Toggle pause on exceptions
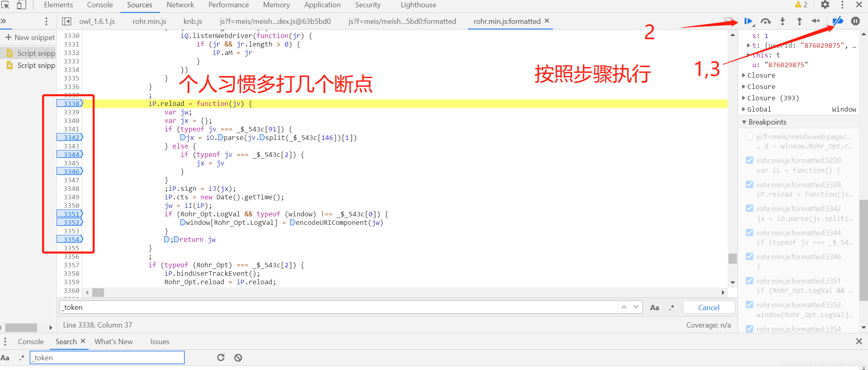 click(x=855, y=21)
